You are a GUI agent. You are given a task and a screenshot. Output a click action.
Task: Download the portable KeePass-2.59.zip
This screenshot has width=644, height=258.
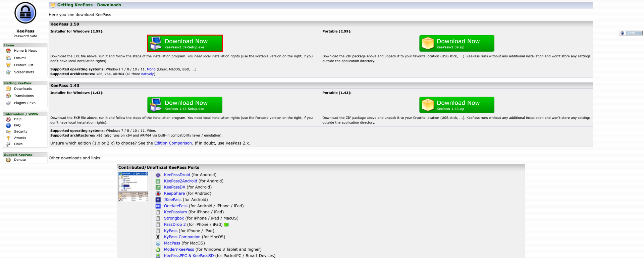coord(457,44)
